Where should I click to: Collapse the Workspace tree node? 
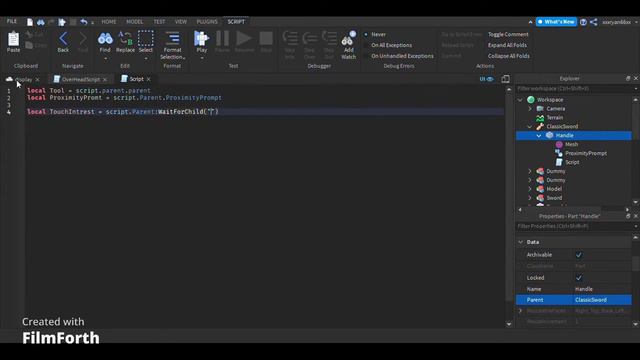click(520, 100)
